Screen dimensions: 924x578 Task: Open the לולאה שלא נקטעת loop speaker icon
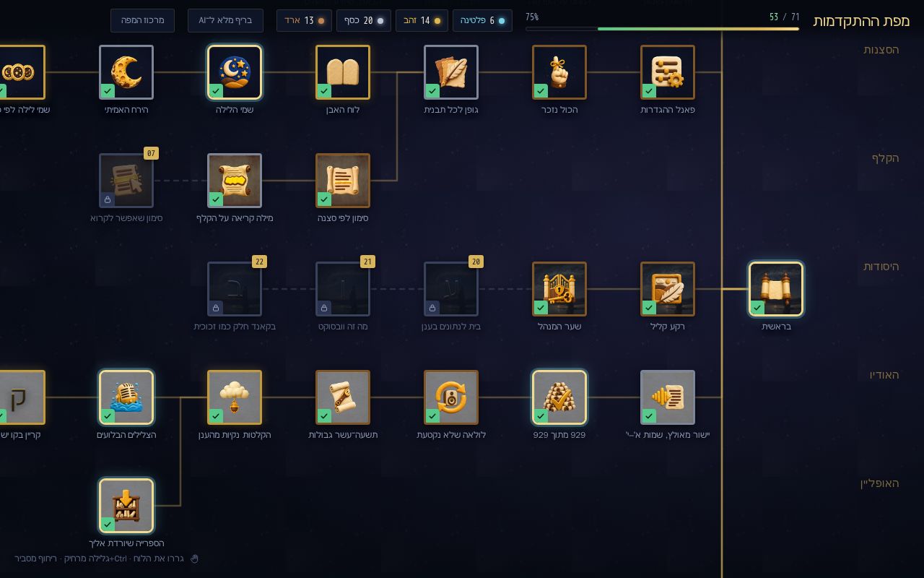pyautogui.click(x=451, y=397)
